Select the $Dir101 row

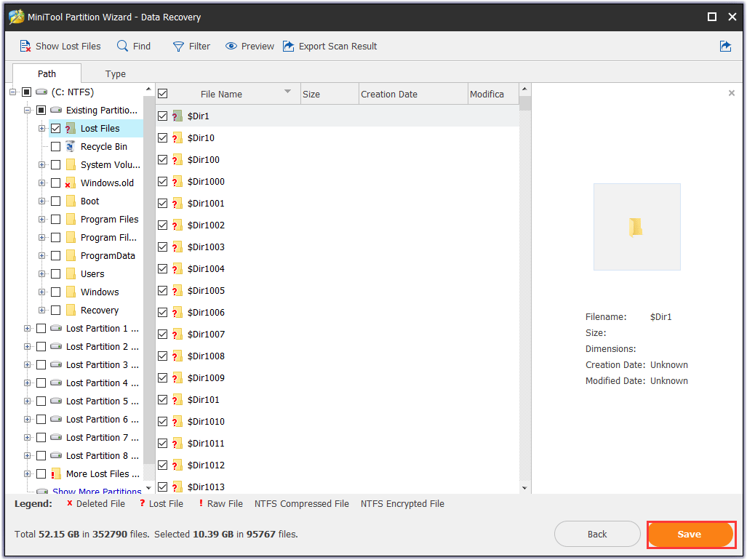tap(337, 399)
